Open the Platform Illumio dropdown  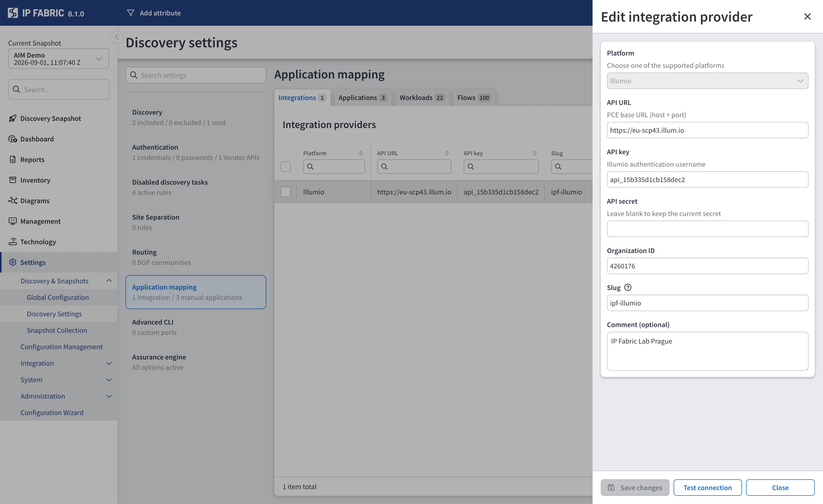[x=708, y=81]
